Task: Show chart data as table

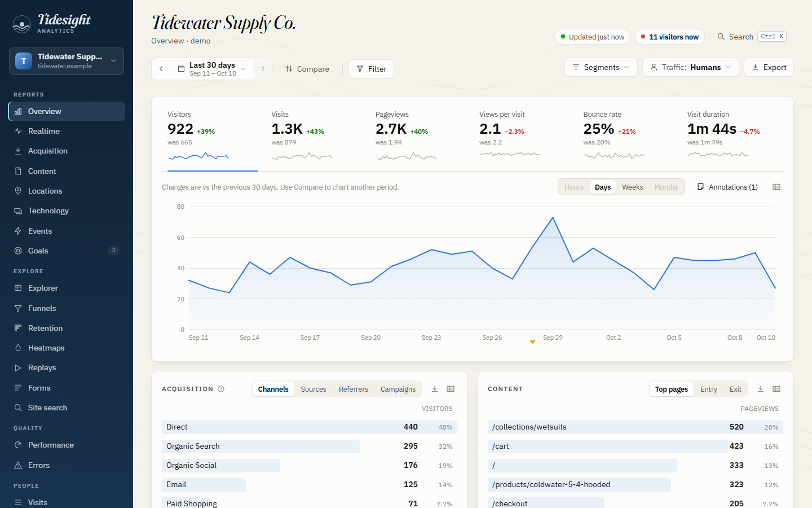Action: tap(776, 187)
